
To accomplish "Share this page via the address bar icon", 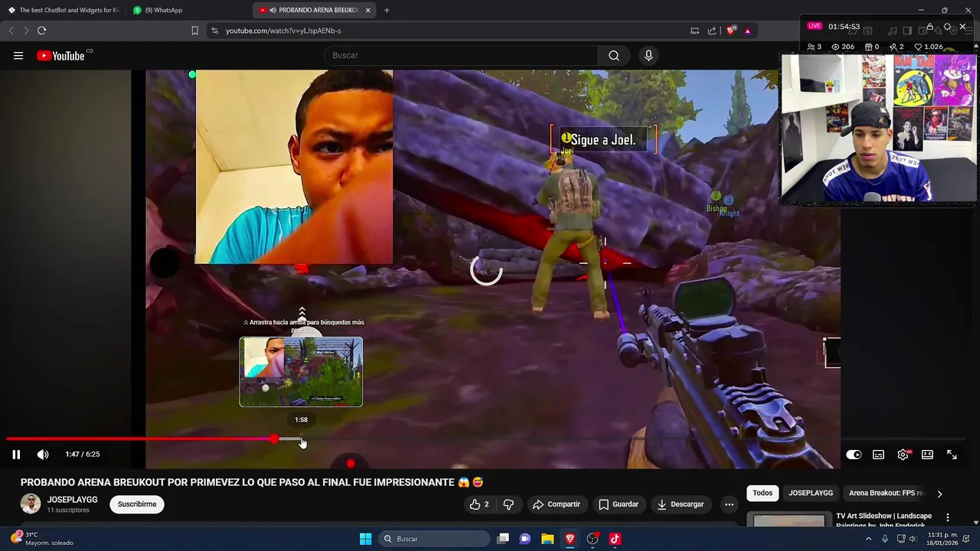I will (712, 31).
